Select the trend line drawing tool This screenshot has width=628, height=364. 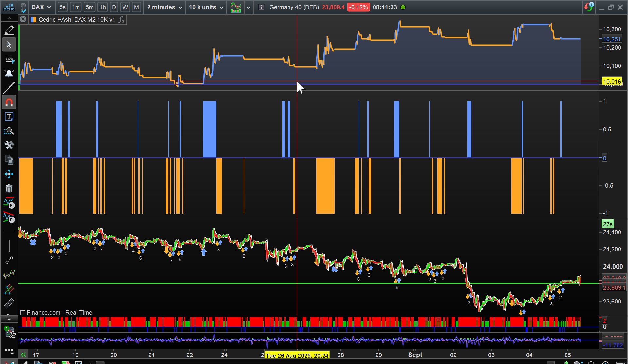(x=9, y=88)
